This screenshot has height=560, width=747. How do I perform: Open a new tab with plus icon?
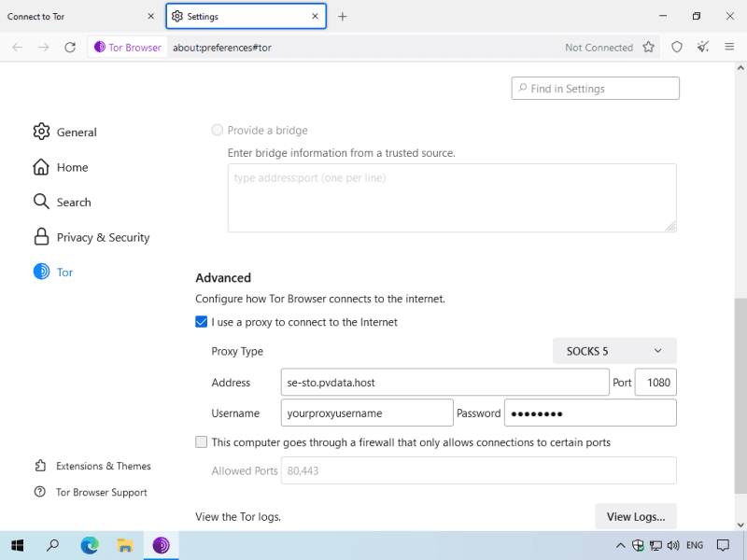[x=343, y=17]
